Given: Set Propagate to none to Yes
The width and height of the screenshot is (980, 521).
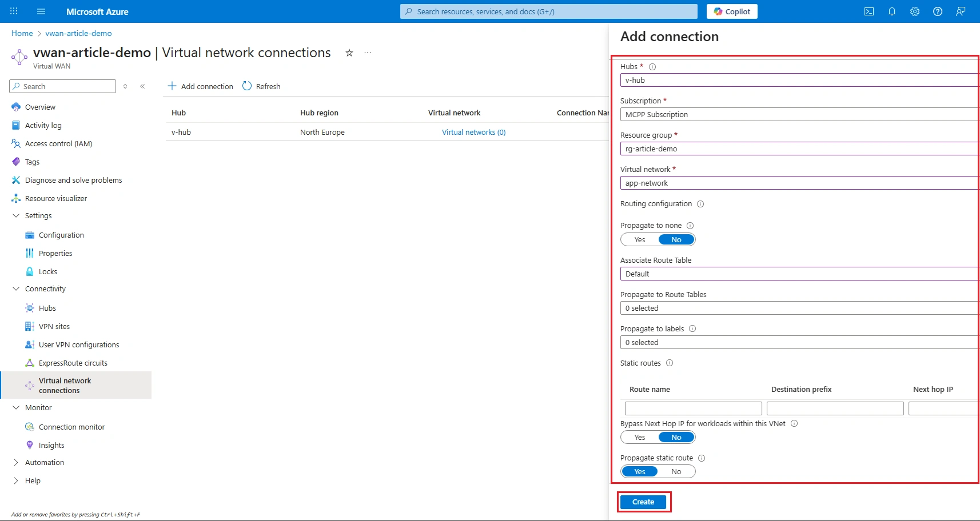Looking at the screenshot, I should coord(640,239).
